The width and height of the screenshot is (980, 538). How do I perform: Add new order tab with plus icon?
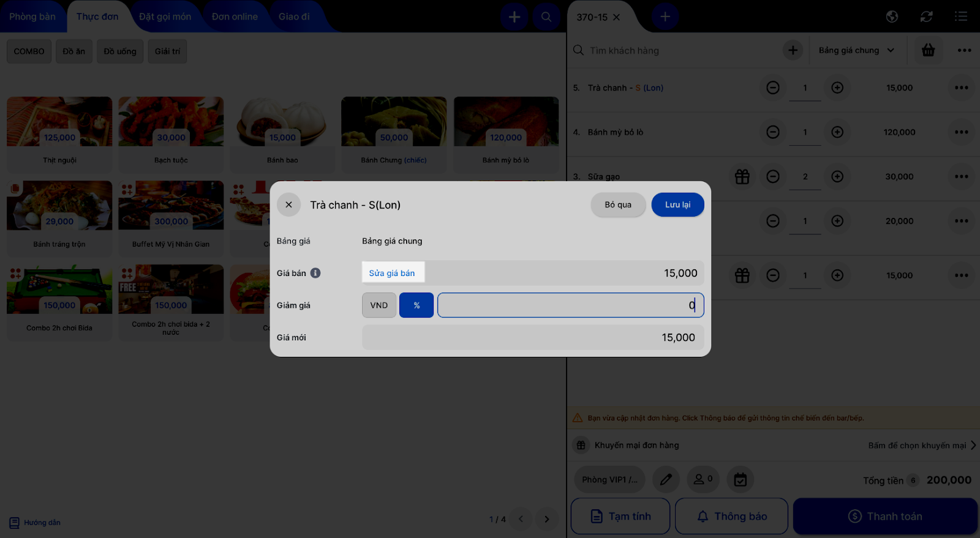665,17
